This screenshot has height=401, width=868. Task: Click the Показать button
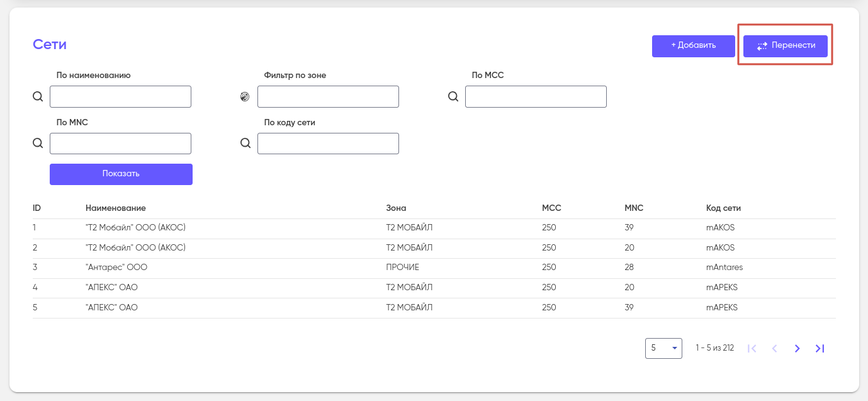point(121,174)
